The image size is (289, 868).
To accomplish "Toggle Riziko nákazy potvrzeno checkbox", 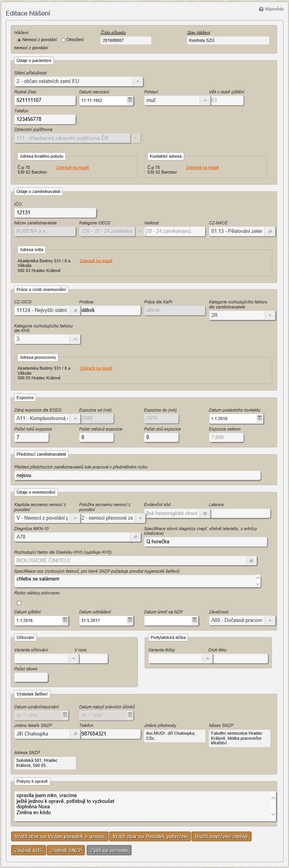I will pos(19,603).
